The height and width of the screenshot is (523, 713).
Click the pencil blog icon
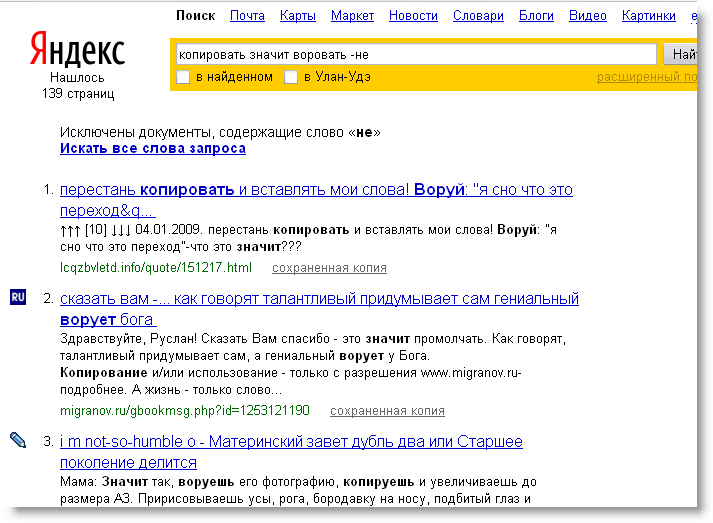[x=18, y=439]
